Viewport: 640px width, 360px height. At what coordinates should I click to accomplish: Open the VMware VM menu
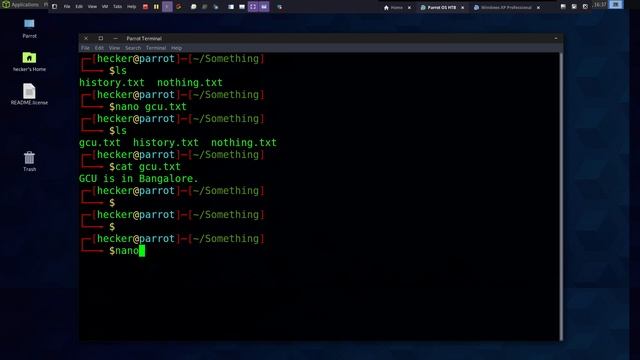pyautogui.click(x=105, y=7)
